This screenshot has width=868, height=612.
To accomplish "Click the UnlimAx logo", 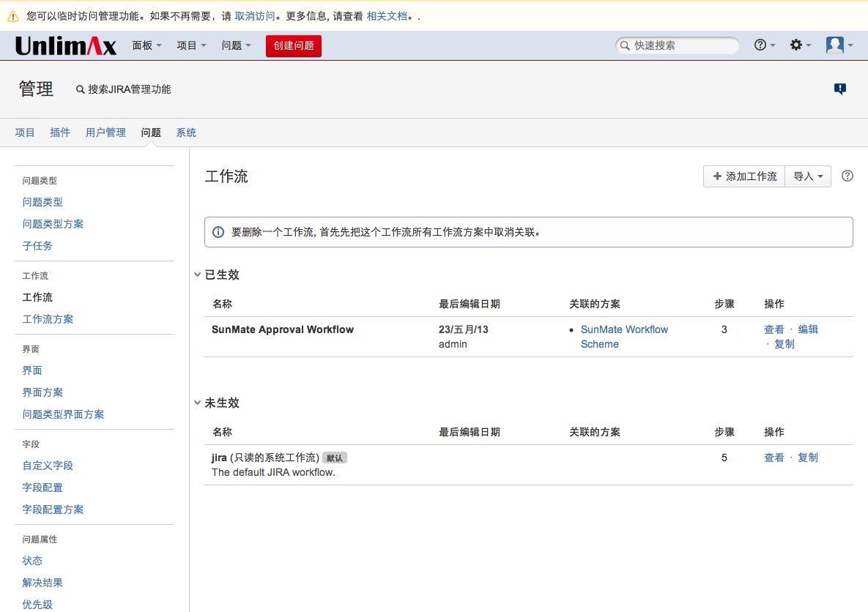I will [x=66, y=46].
